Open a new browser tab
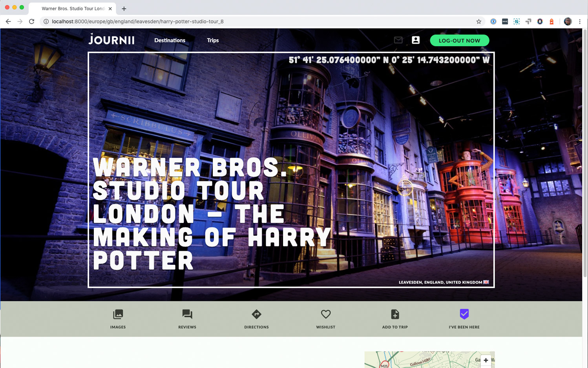This screenshot has height=368, width=588. click(x=124, y=8)
